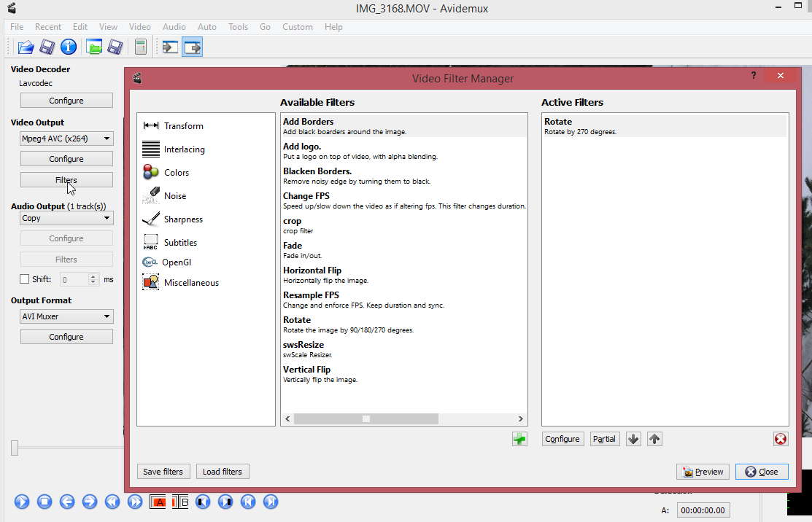Image resolution: width=812 pixels, height=522 pixels.
Task: Open the Video Output codec dropdown
Action: [66, 138]
